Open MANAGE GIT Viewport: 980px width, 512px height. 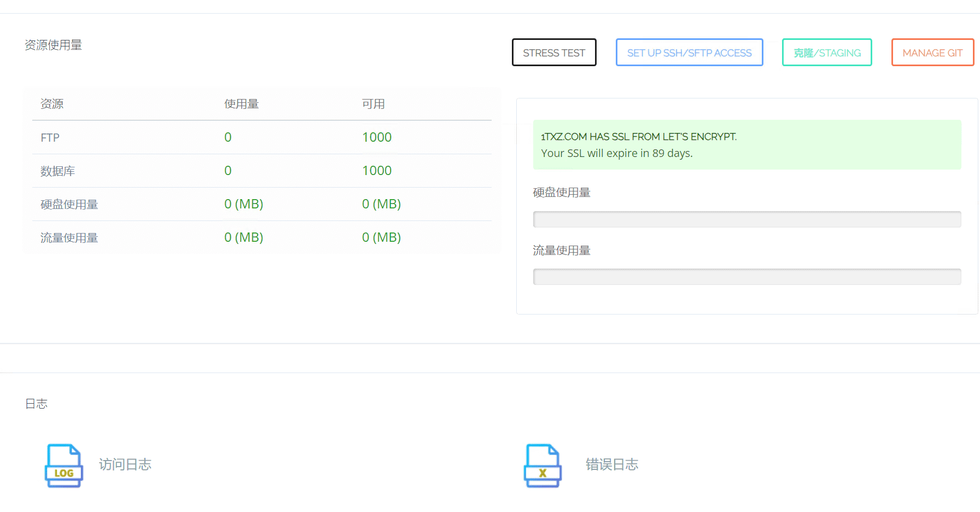[x=932, y=52]
